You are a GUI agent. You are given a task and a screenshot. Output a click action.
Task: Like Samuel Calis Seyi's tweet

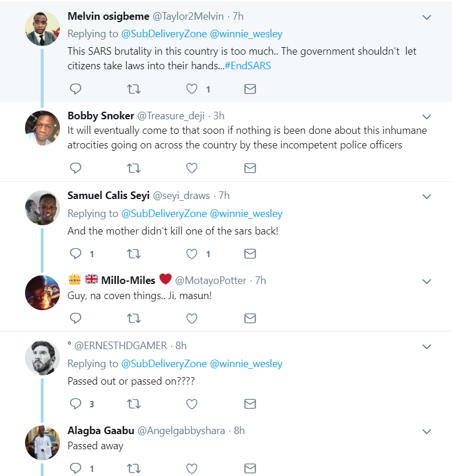coord(191,254)
